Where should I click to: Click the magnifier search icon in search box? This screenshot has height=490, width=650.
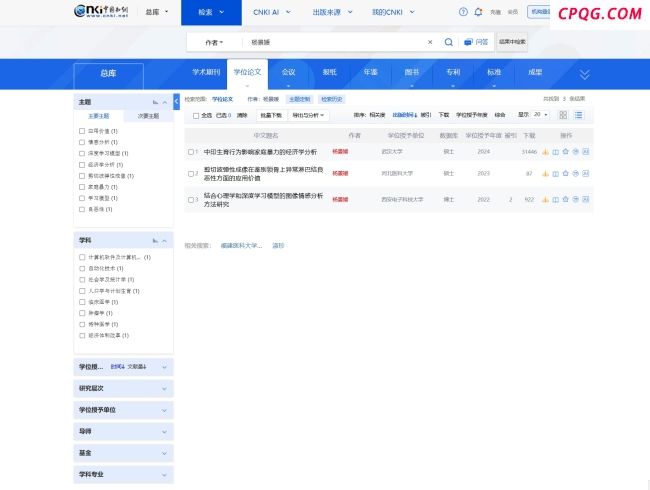coord(449,42)
